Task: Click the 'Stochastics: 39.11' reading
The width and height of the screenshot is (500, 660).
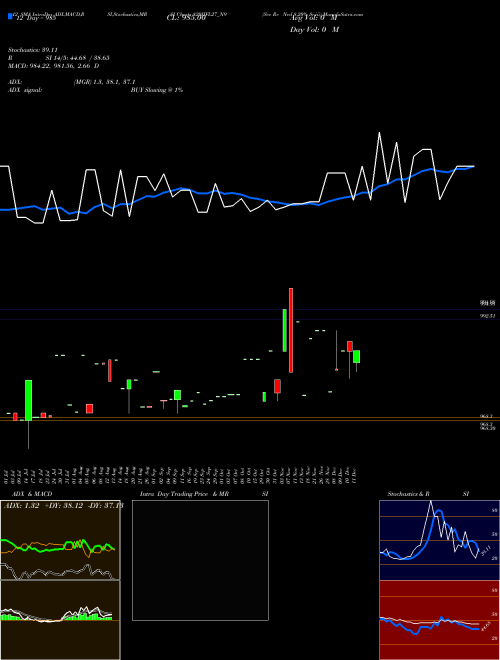Action: coord(32,50)
